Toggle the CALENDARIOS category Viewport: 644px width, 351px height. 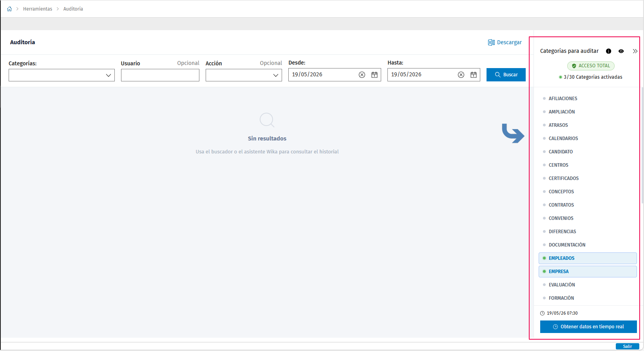click(588, 139)
